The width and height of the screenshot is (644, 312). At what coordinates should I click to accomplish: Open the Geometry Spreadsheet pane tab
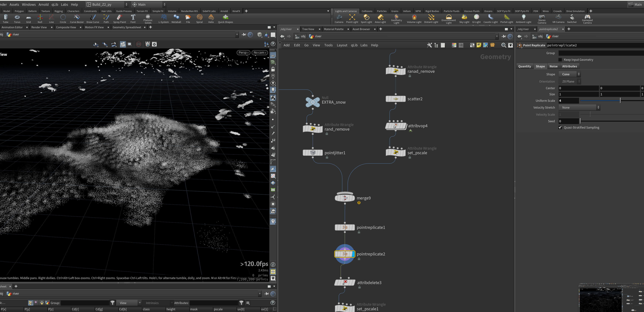[127, 27]
